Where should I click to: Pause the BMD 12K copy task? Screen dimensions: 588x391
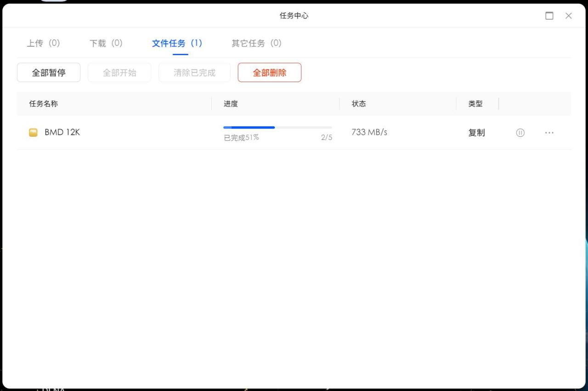[520, 133]
